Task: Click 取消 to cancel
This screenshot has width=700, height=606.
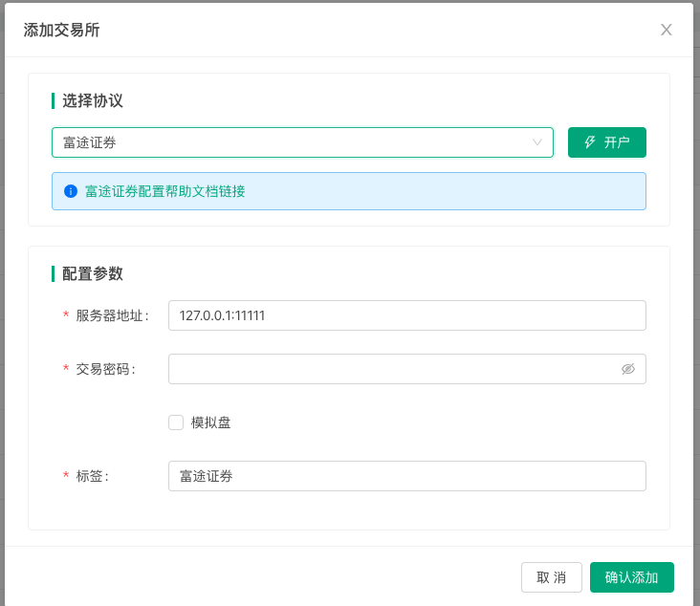Action: (x=552, y=577)
